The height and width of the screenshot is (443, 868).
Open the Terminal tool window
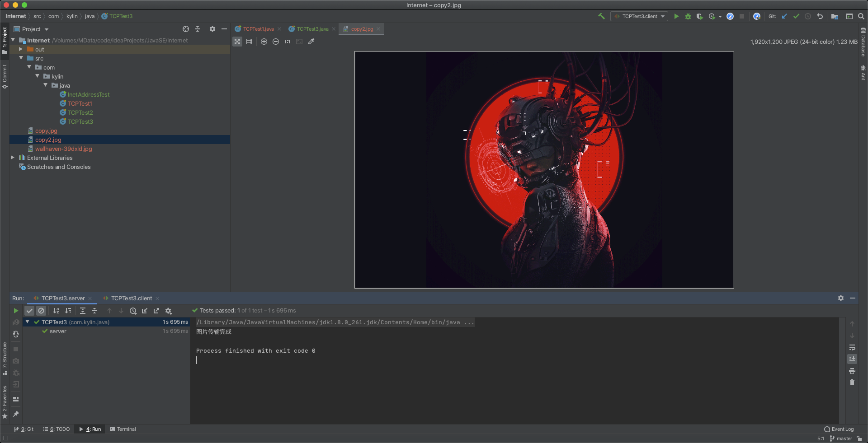click(123, 429)
